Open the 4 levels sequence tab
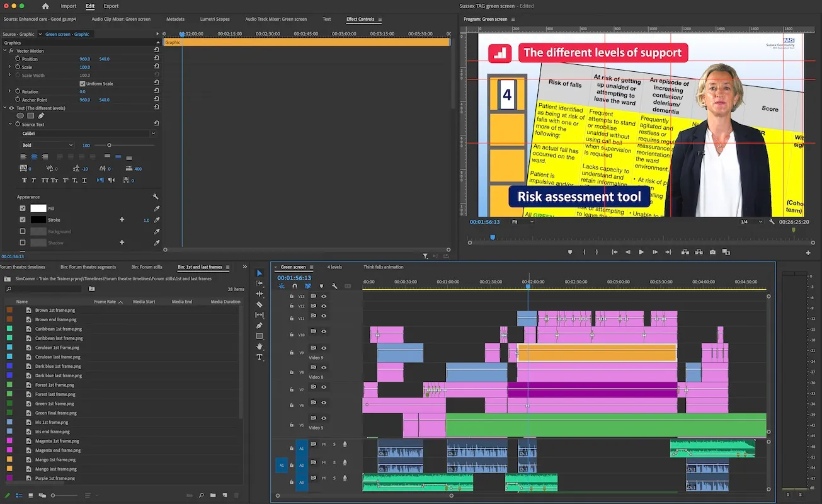The height and width of the screenshot is (504, 822). [x=334, y=267]
